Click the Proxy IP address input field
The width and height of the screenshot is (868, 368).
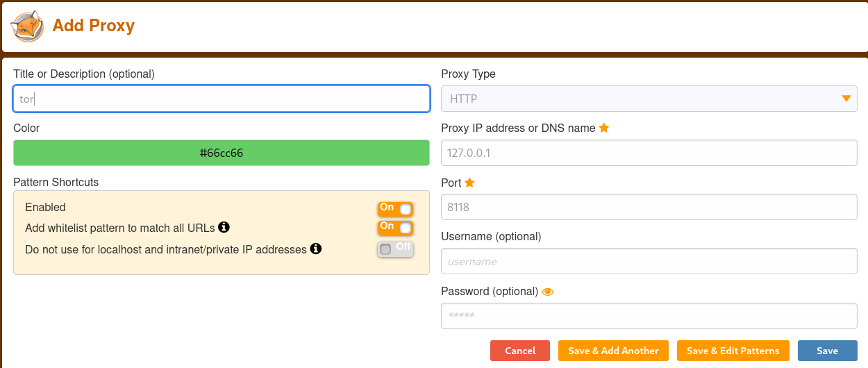click(649, 153)
